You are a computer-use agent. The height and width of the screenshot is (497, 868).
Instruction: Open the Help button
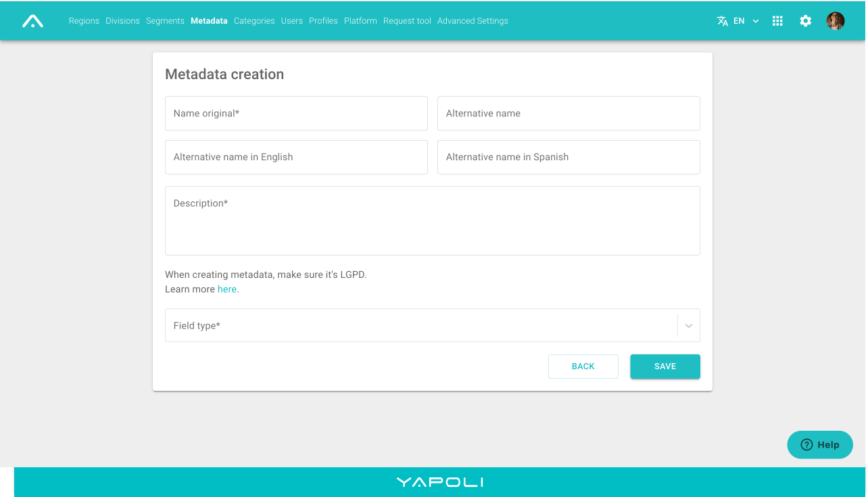point(820,445)
